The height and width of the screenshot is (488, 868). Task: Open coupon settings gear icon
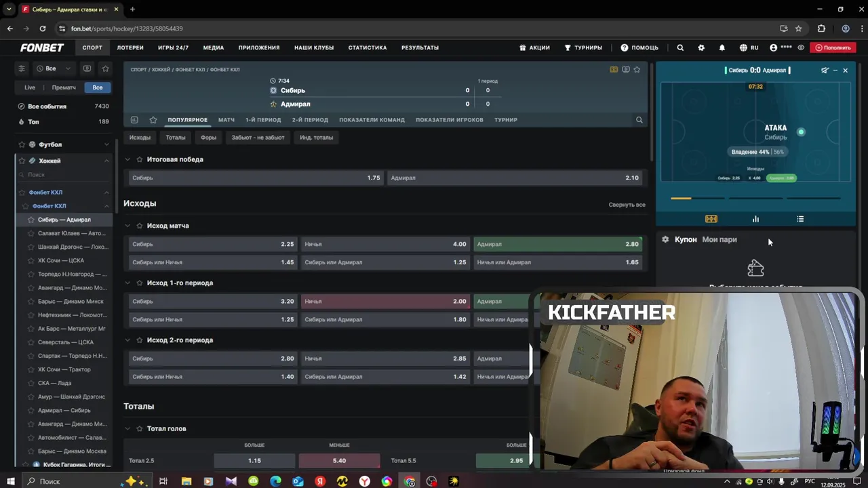click(665, 239)
